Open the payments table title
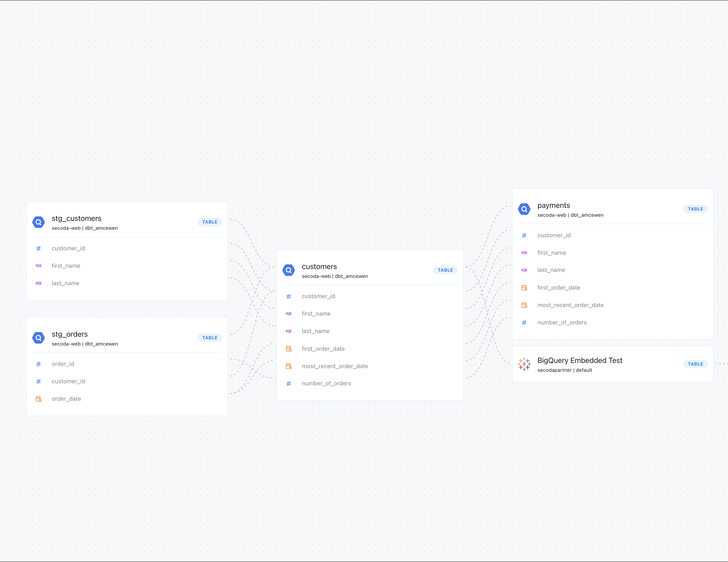The height and width of the screenshot is (562, 728). pos(553,205)
